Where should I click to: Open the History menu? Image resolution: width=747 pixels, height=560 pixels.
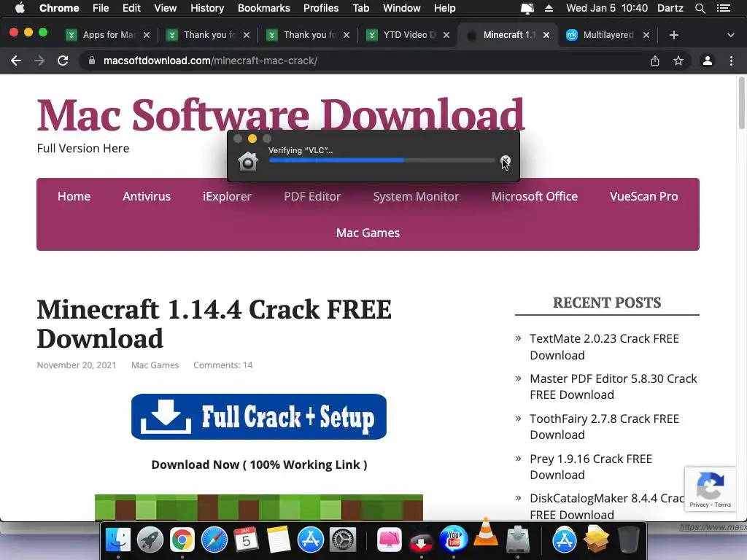click(207, 8)
